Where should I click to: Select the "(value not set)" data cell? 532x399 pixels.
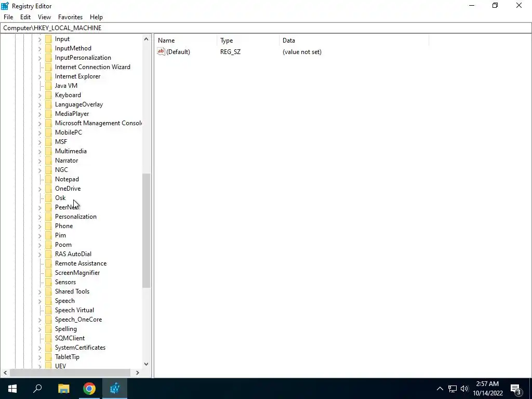coord(302,52)
